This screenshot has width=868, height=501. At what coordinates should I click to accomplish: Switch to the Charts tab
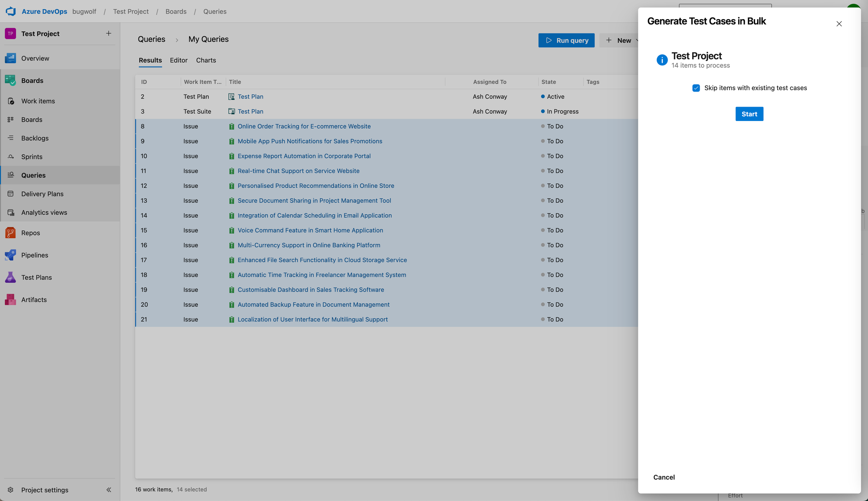click(206, 60)
